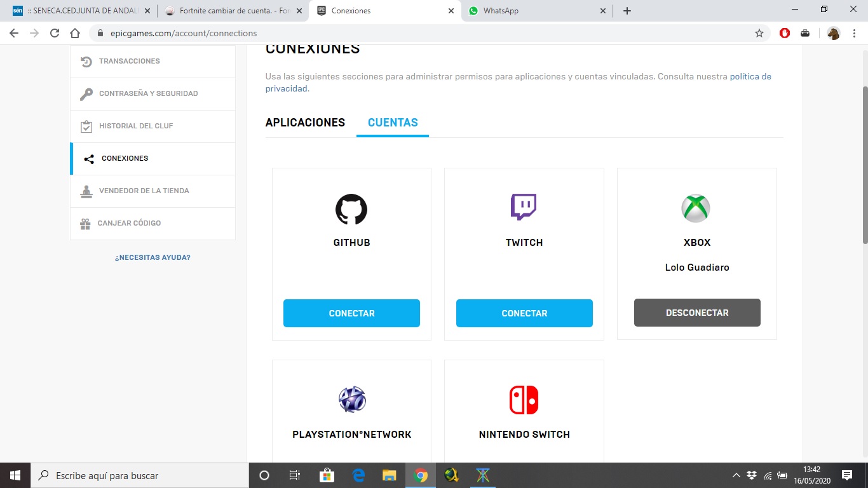
Task: Reload the page in Chrome
Action: click(55, 33)
